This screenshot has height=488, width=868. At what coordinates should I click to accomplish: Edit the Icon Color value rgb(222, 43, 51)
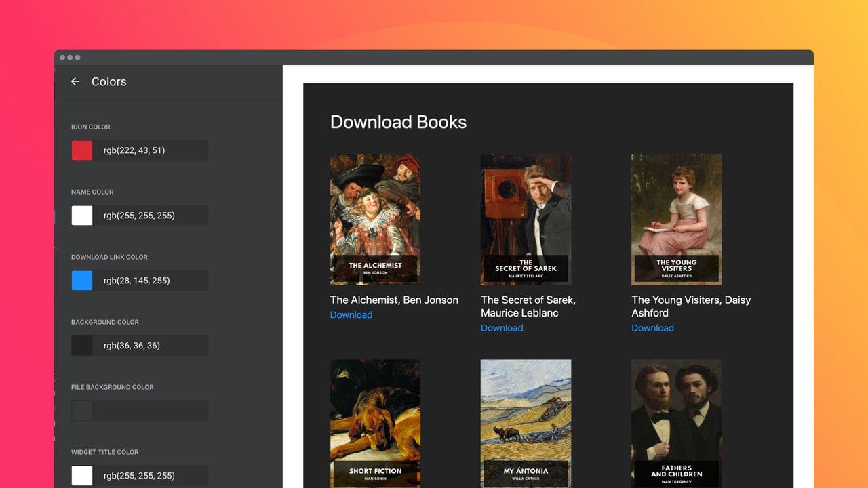coord(151,150)
